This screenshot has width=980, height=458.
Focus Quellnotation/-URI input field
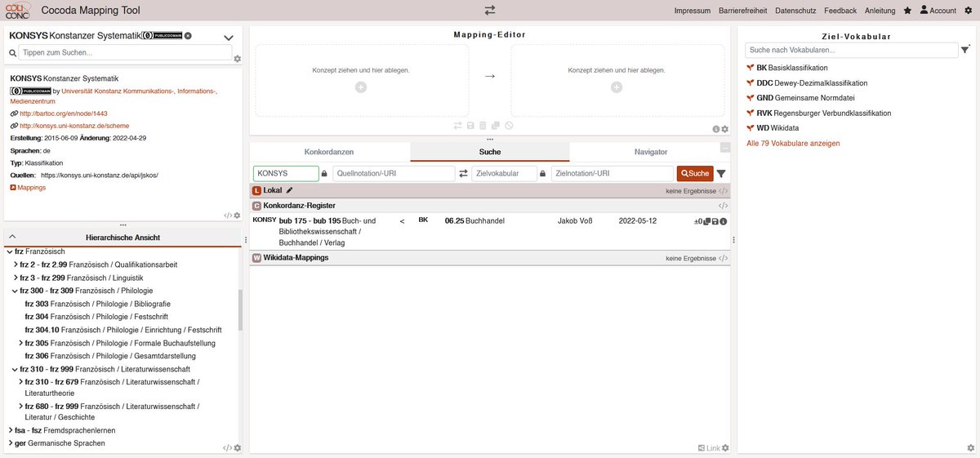point(394,173)
